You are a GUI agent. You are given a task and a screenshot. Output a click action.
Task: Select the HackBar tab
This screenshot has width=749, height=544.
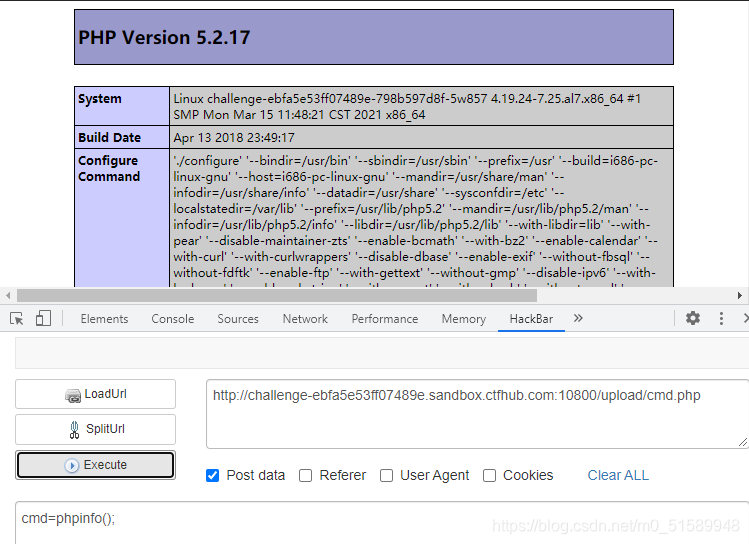(531, 319)
